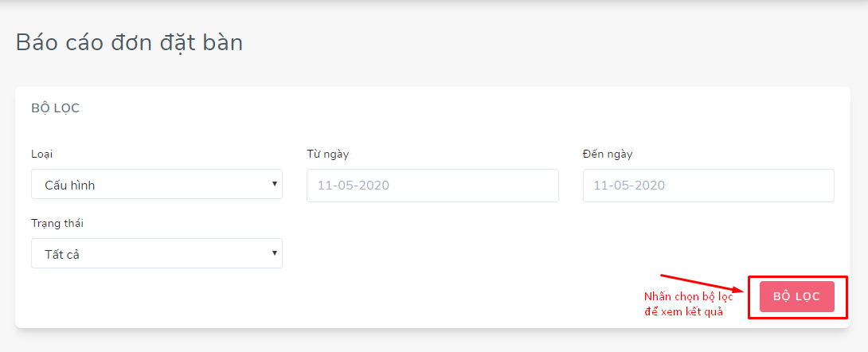Click the BỘ LỌC panel header text
The height and width of the screenshot is (352, 868).
point(56,108)
